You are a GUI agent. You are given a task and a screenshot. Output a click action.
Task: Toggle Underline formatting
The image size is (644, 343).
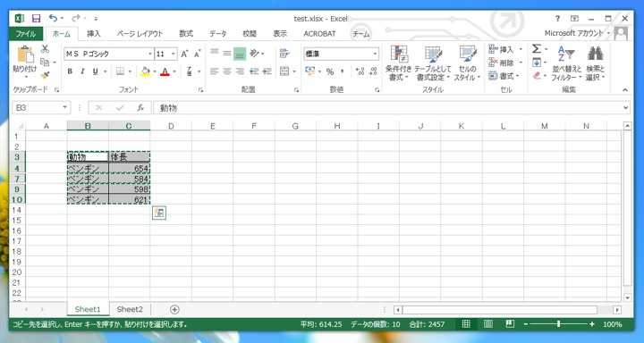(96, 71)
